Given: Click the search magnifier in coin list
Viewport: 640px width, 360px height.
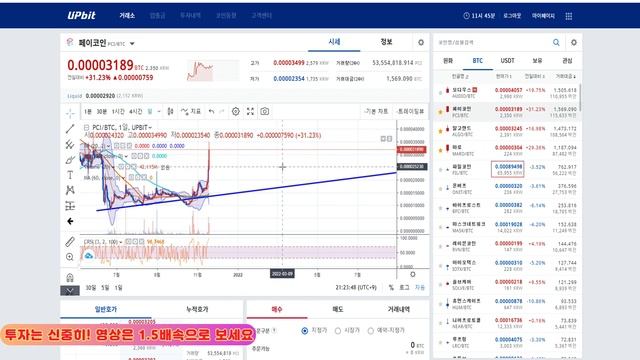Looking at the screenshot, I should pyautogui.click(x=556, y=42).
